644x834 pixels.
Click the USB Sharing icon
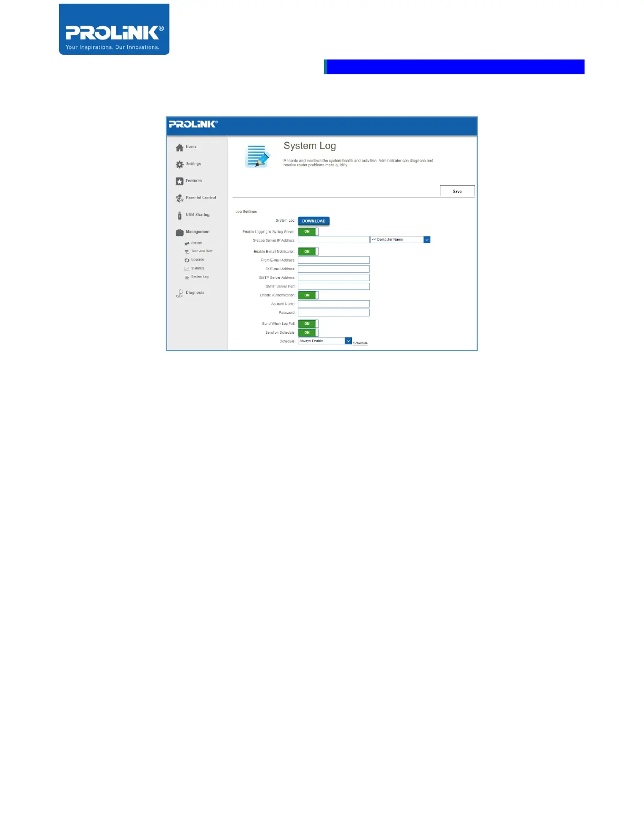(x=179, y=215)
